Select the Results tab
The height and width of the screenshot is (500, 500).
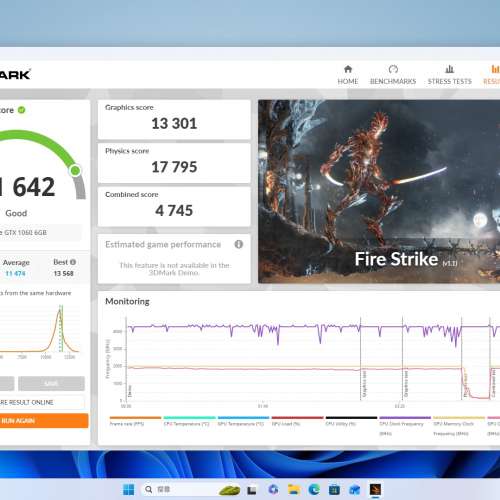[492, 75]
